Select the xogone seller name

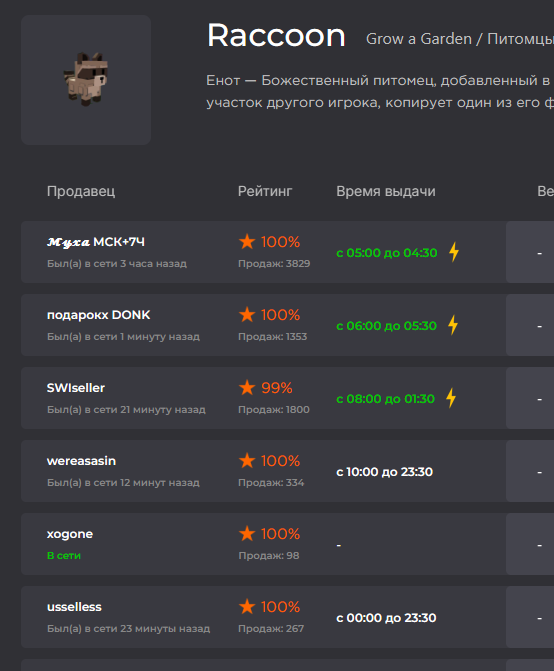pyautogui.click(x=70, y=534)
